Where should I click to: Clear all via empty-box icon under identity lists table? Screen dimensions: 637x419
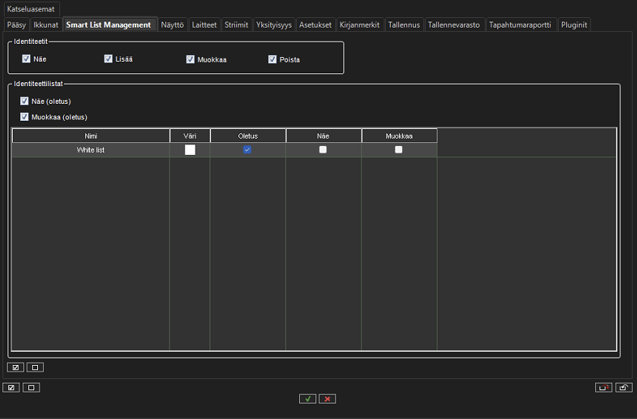click(35, 367)
